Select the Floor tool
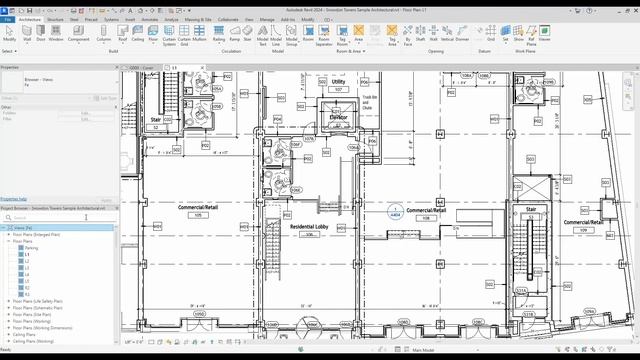 click(153, 33)
